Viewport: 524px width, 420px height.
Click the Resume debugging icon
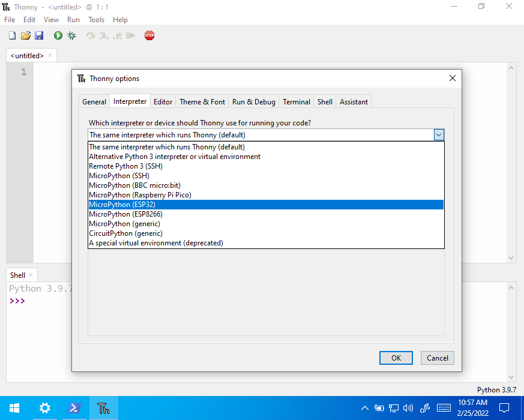click(x=131, y=35)
